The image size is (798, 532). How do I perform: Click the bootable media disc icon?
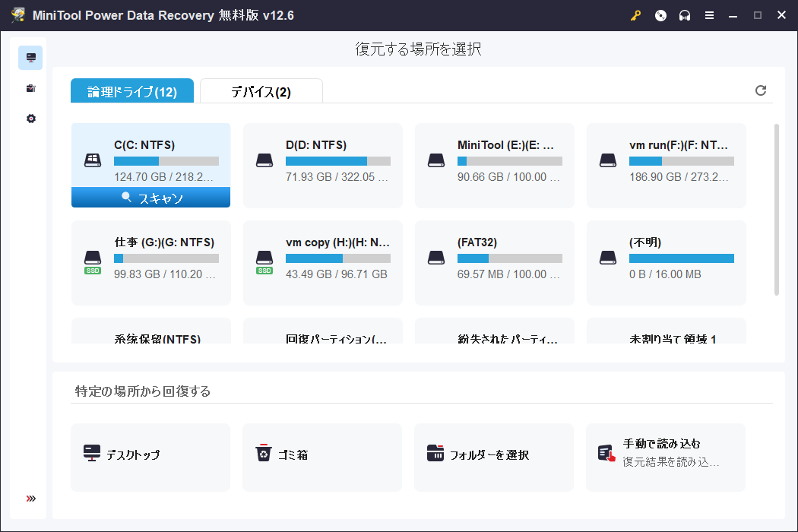660,15
